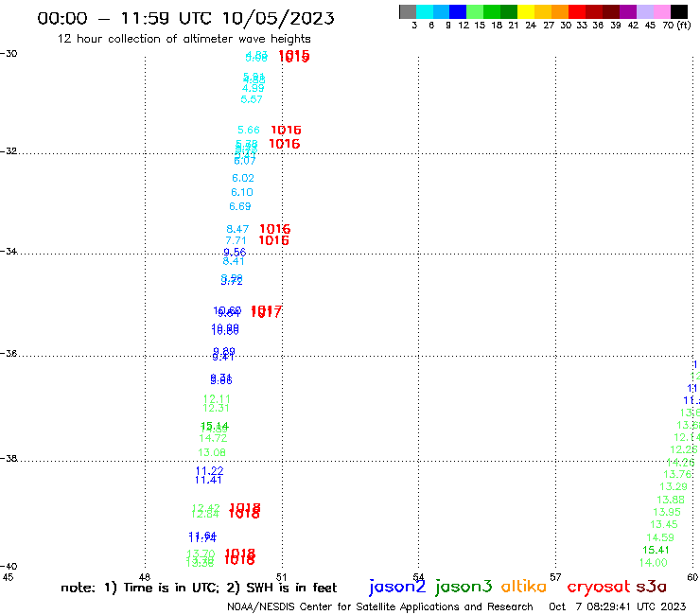Click the 1016 pressure label beside 8.47

[275, 229]
